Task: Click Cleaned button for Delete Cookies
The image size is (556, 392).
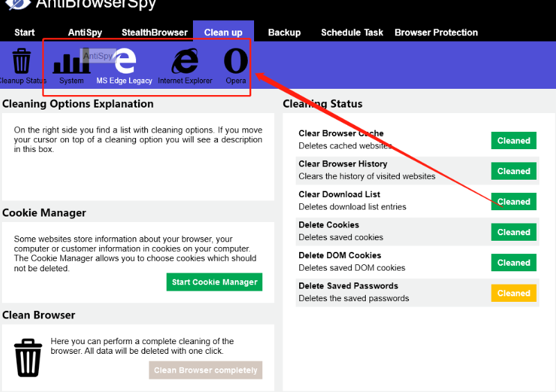Action: [514, 232]
